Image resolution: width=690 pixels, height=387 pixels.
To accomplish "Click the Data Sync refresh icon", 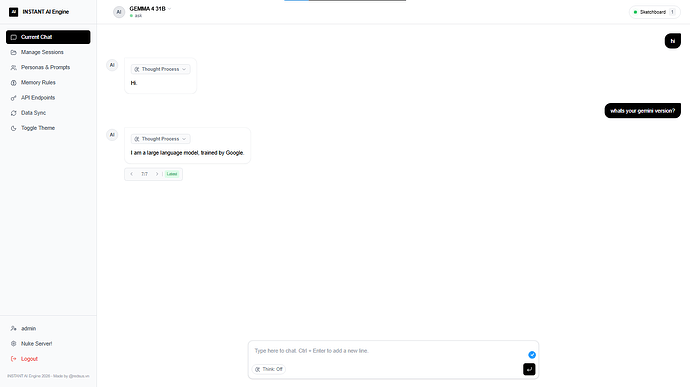I will click(x=14, y=113).
